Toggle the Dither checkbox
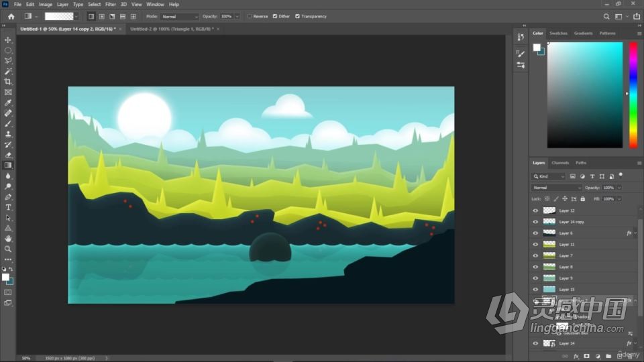Screen dimensions: 644x362 pos(275,16)
